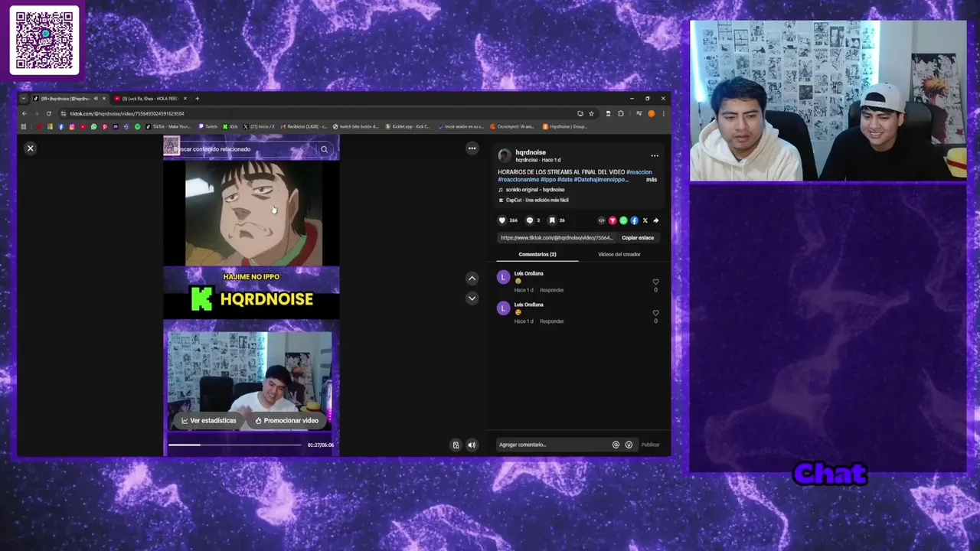Like the video with the heart icon

(502, 220)
